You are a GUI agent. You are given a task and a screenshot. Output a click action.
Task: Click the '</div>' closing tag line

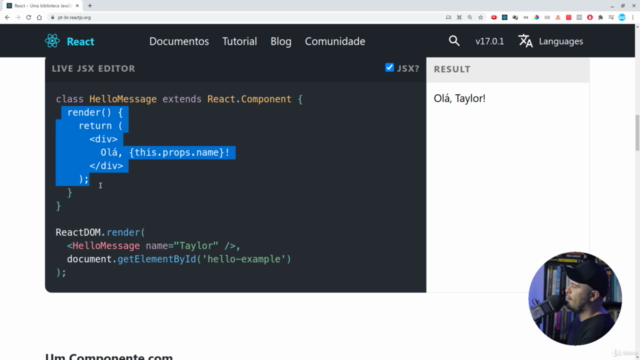(106, 166)
